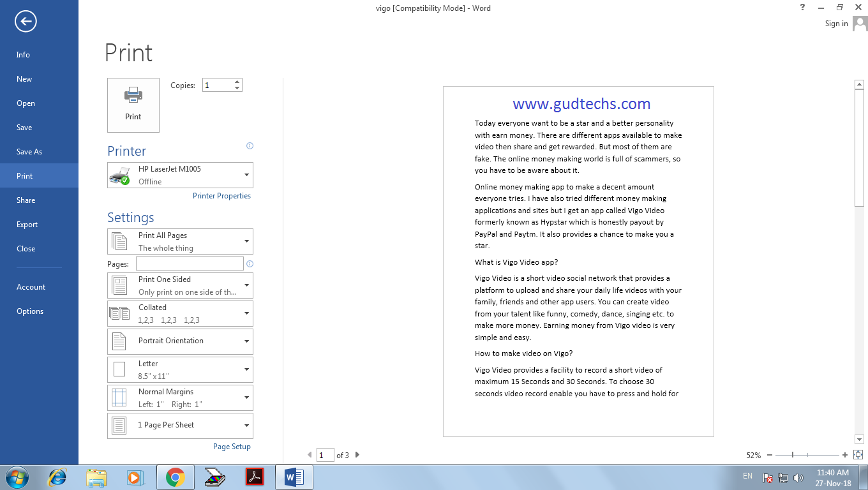
Task: Click the Zoom to Page icon
Action: [858, 455]
